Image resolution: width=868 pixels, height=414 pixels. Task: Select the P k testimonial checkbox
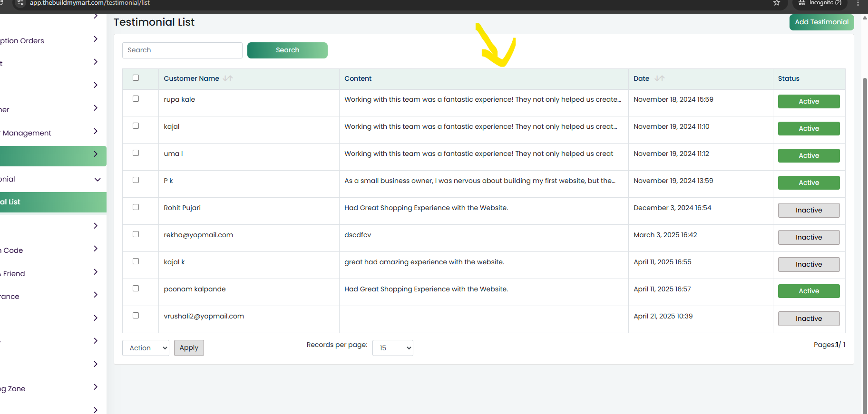click(136, 180)
